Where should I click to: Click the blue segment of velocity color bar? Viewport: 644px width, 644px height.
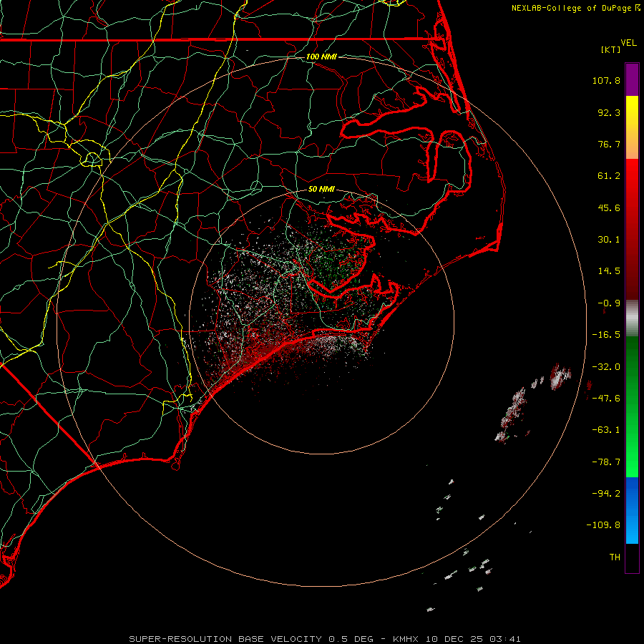pos(632,510)
